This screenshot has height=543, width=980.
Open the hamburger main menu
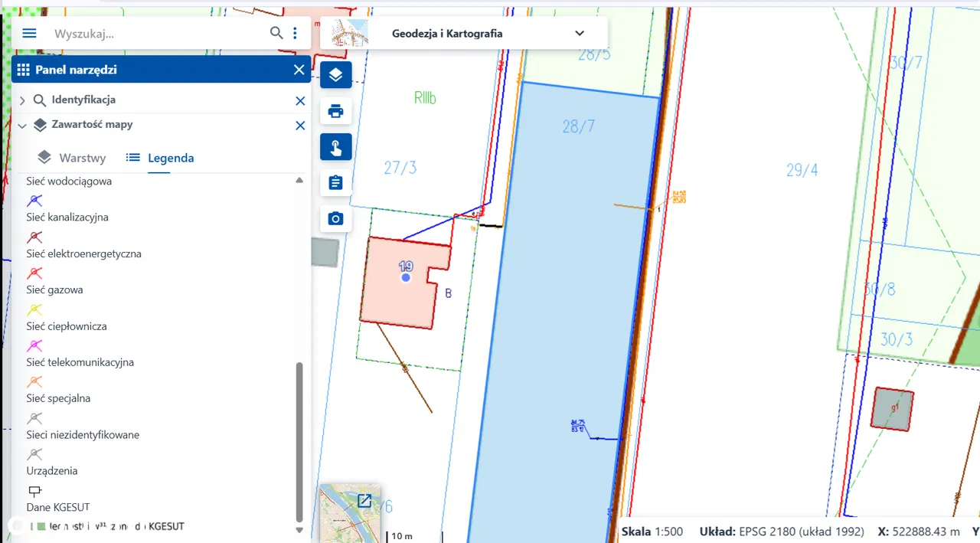[x=29, y=34]
